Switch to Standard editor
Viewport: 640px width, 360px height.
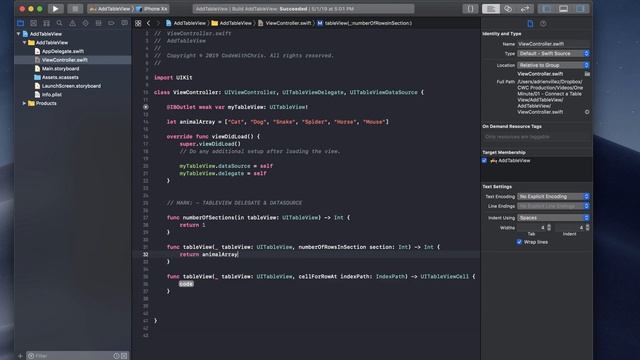click(x=491, y=9)
